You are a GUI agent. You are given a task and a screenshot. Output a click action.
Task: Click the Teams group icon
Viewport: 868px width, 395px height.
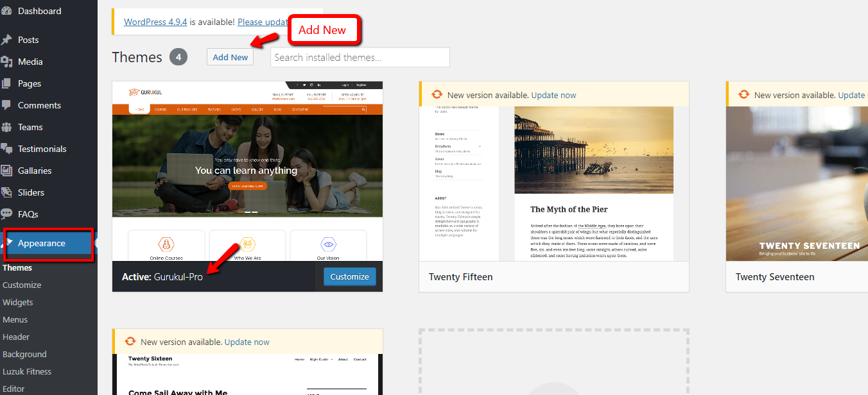pyautogui.click(x=6, y=127)
